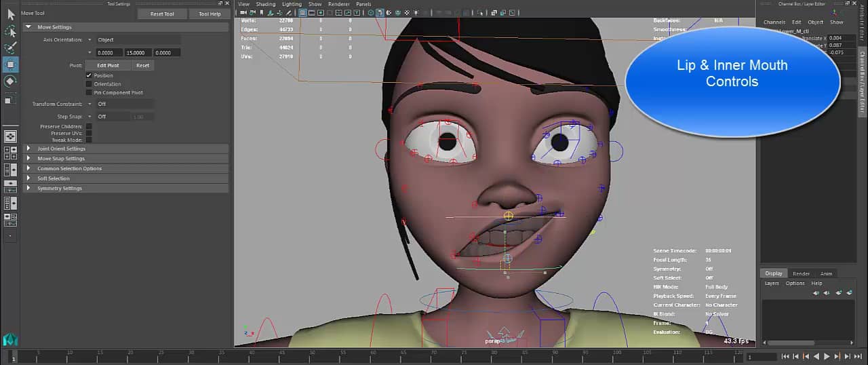Expand Move Snap Settings
The image size is (868, 365).
point(126,159)
